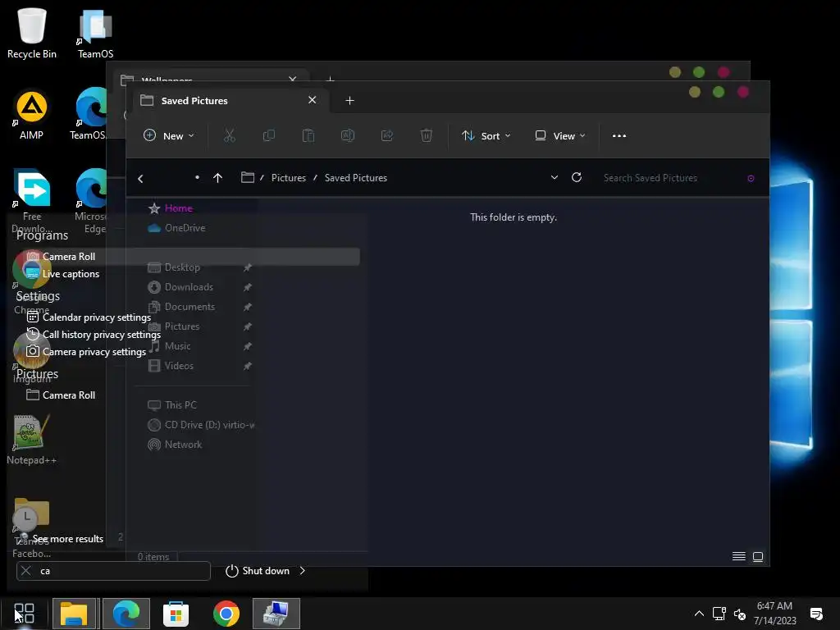Open Calendar privacy settings result
The height and width of the screenshot is (630, 840).
[89, 317]
